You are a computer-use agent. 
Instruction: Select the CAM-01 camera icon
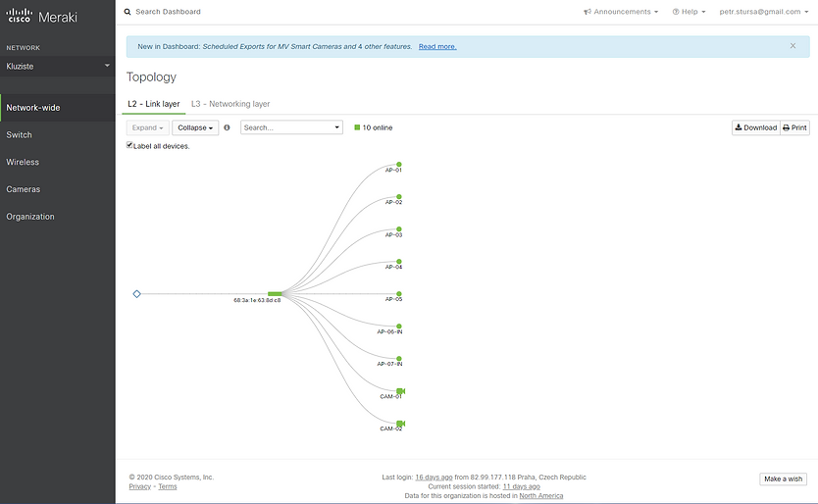[400, 391]
